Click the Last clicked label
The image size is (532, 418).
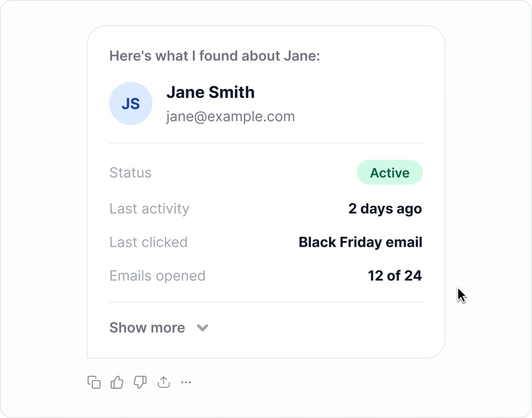pyautogui.click(x=149, y=242)
